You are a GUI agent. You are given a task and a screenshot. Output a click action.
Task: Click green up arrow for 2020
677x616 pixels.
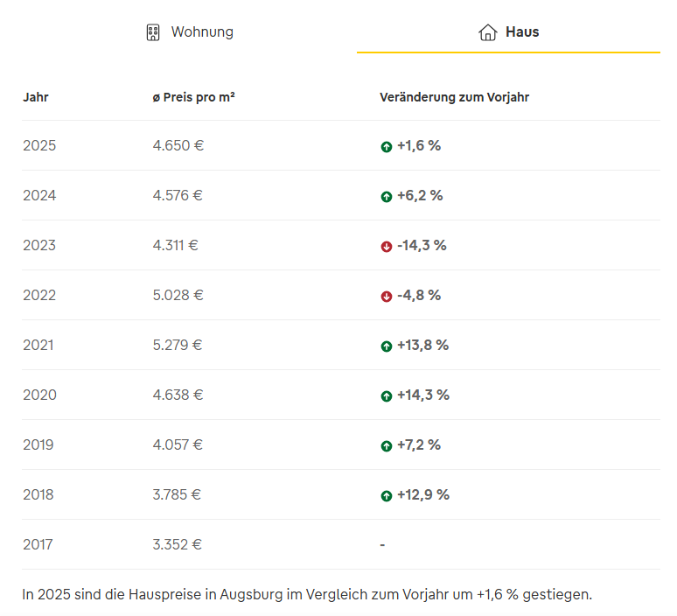click(x=386, y=396)
